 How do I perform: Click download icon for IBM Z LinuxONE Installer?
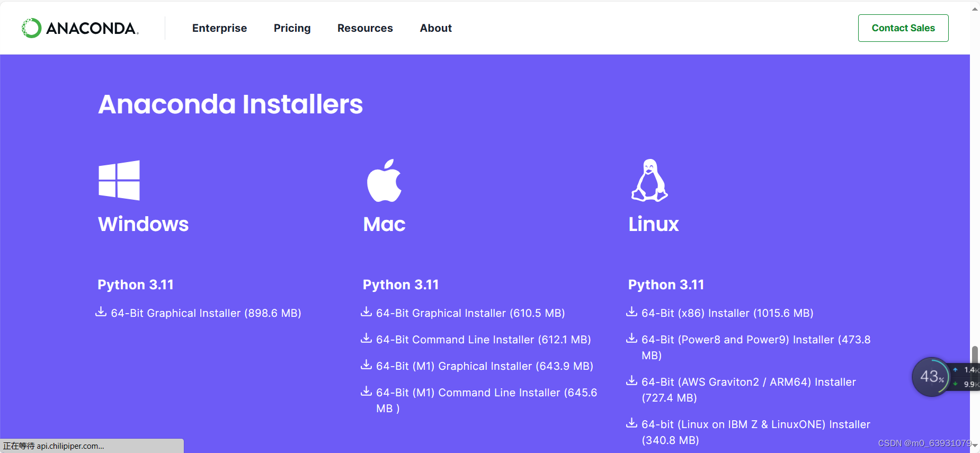[x=631, y=423]
